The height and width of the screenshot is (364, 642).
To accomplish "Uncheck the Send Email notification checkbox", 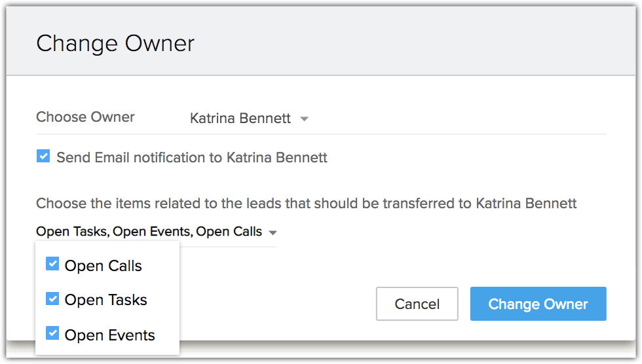I will pos(43,156).
